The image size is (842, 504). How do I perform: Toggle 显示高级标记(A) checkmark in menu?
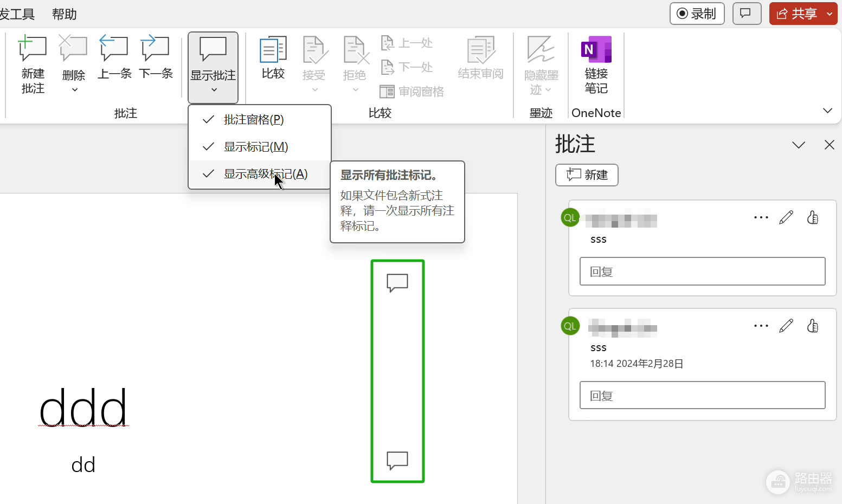click(208, 173)
